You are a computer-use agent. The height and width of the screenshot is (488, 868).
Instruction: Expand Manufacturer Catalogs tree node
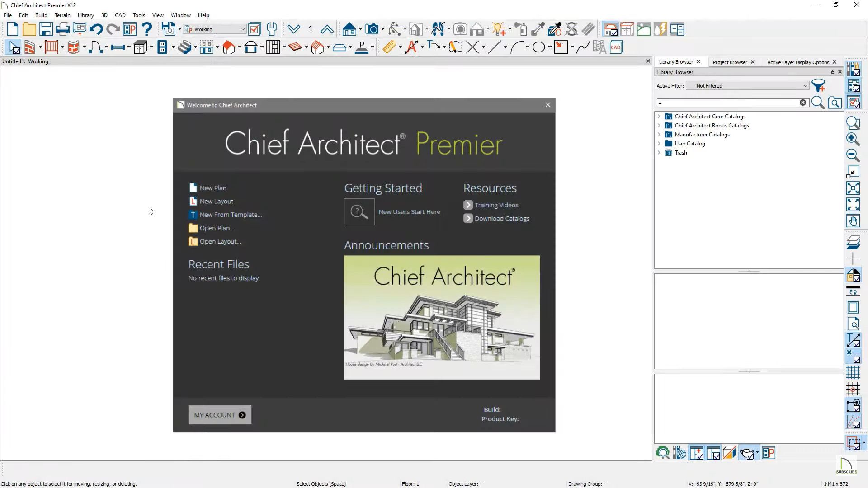659,135
